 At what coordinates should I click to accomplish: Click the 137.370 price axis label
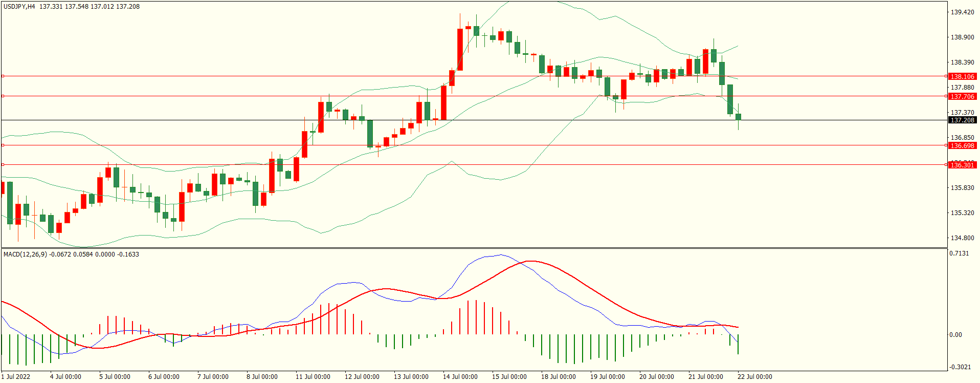962,113
